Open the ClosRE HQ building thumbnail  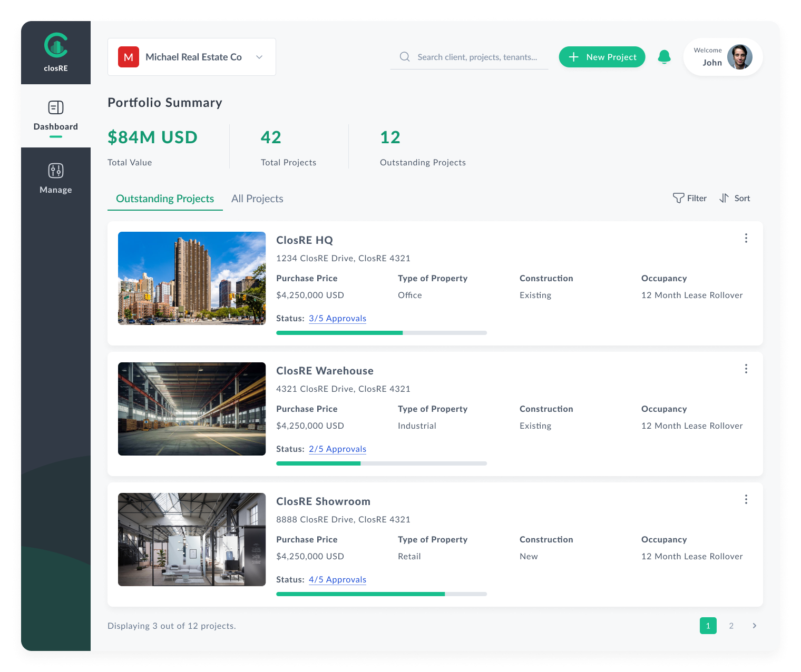click(x=192, y=278)
